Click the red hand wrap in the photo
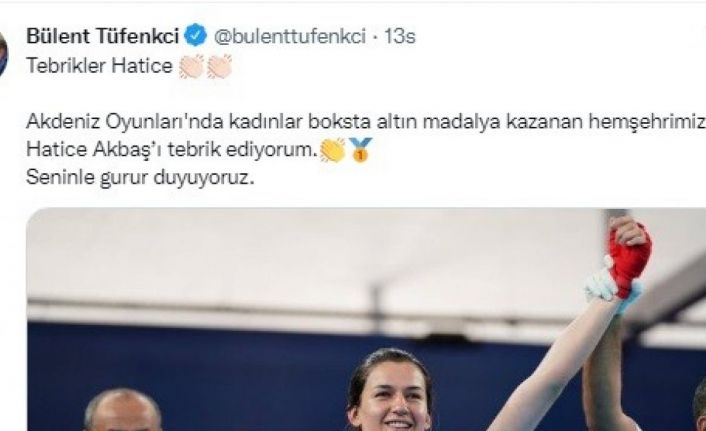This screenshot has width=706, height=431. pos(629,260)
